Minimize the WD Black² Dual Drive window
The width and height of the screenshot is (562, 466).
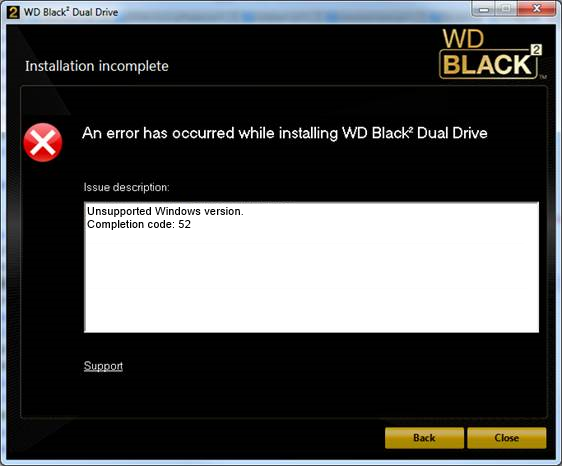click(x=484, y=9)
